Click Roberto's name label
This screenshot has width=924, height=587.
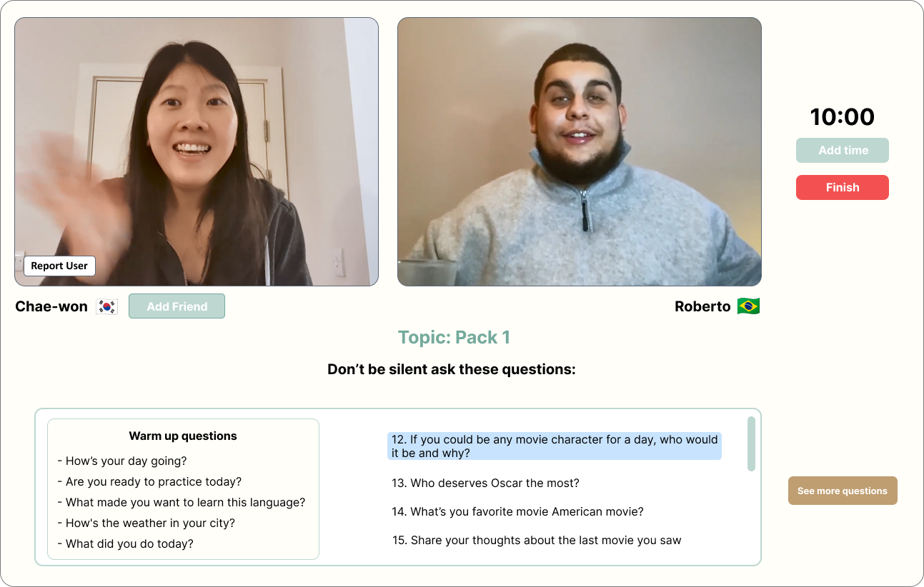pyautogui.click(x=702, y=306)
